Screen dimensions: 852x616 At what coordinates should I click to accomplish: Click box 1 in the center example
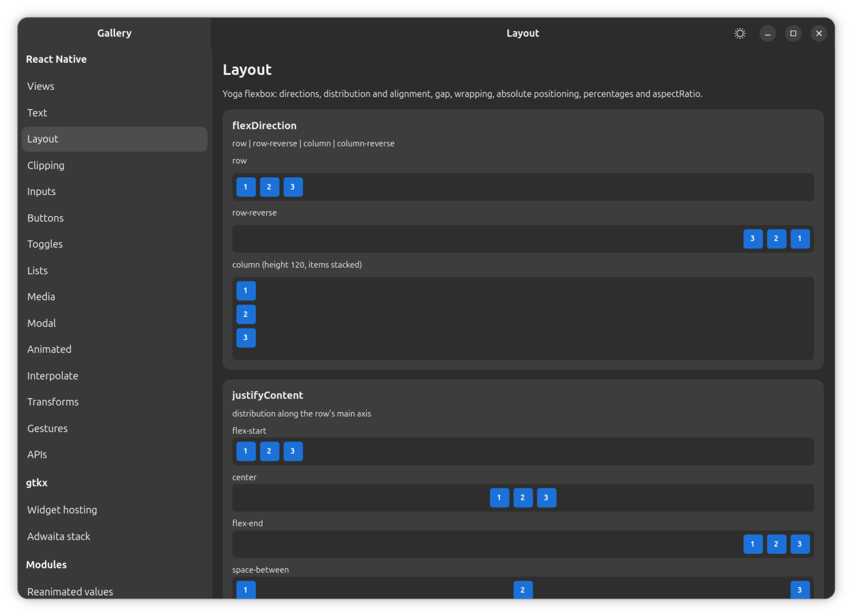499,498
